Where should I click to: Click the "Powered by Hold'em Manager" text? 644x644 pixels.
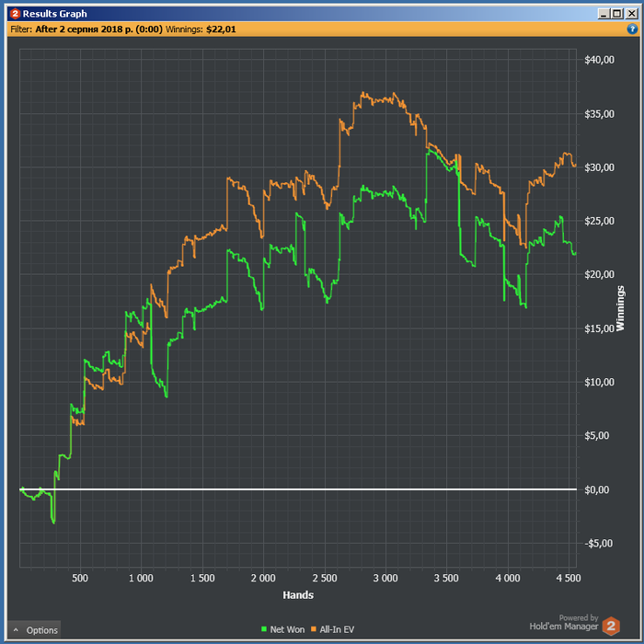tap(564, 622)
